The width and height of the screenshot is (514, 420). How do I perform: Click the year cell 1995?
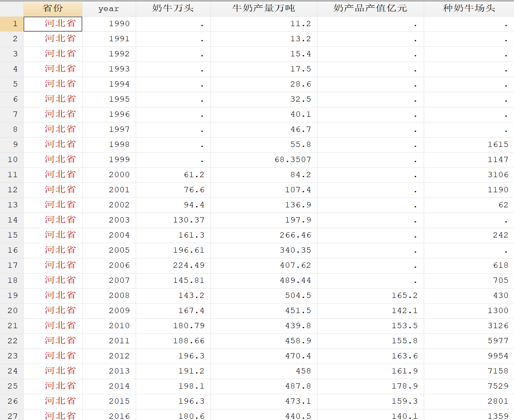(109, 99)
